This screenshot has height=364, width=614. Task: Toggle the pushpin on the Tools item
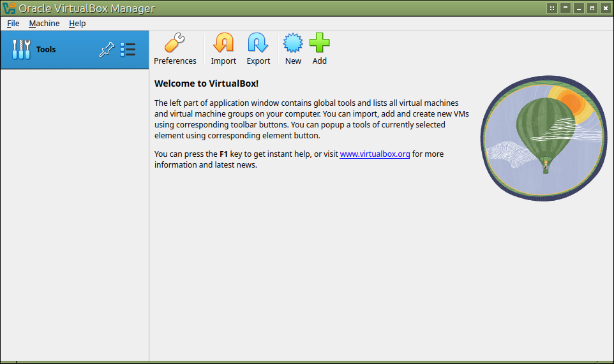[x=107, y=50]
